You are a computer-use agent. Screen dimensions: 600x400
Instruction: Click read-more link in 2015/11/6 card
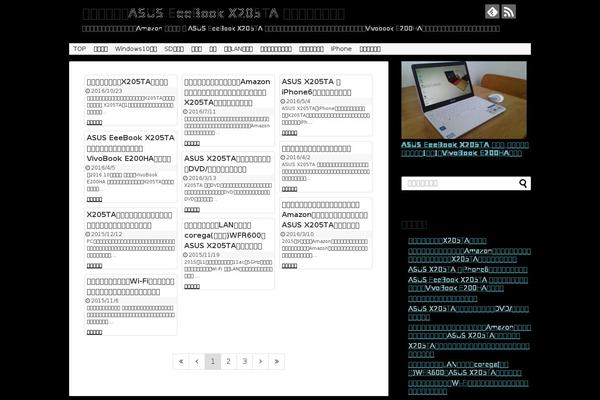coord(94,332)
